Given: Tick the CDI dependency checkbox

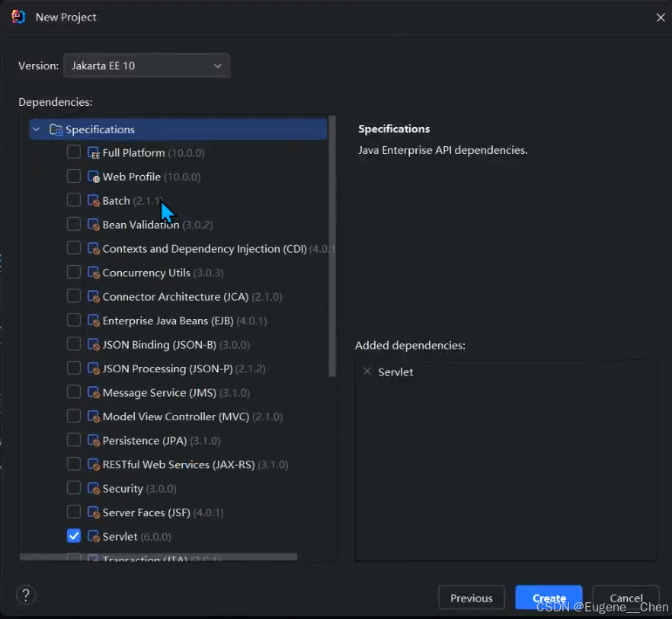Looking at the screenshot, I should click(74, 248).
